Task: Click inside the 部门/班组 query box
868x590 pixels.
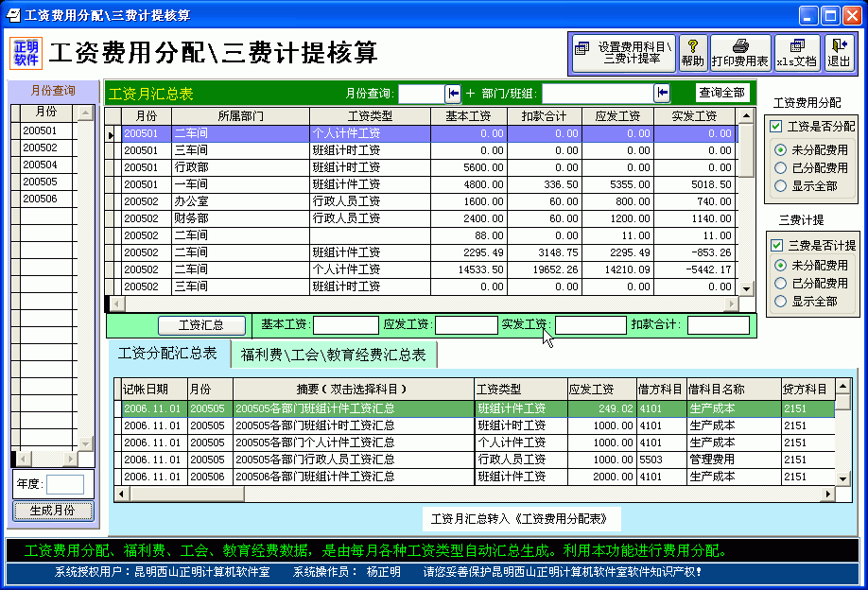Action: [597, 93]
